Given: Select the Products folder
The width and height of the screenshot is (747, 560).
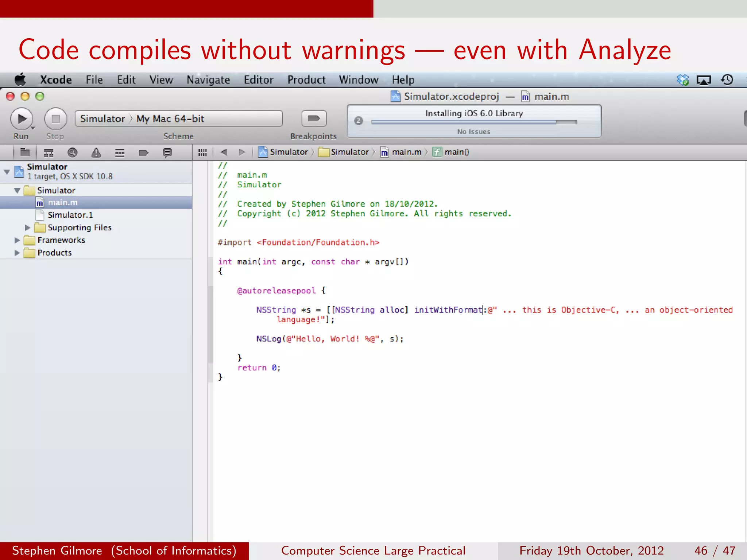Looking at the screenshot, I should coord(96,253).
